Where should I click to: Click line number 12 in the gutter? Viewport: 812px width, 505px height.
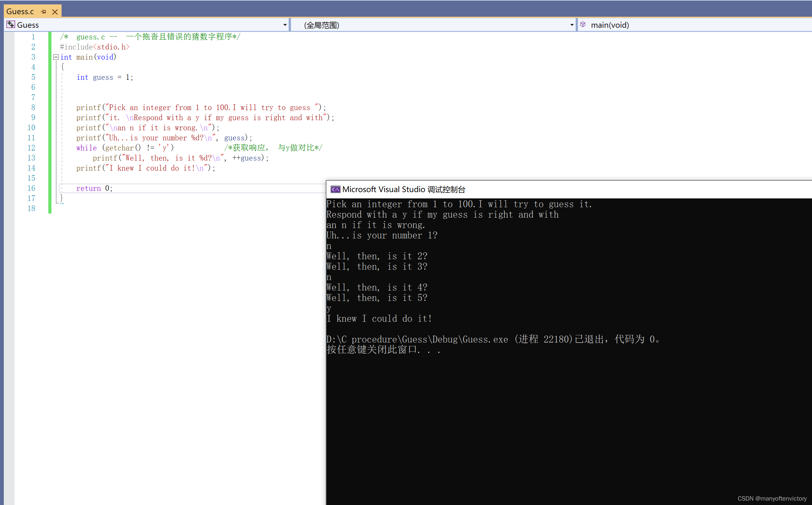pos(32,148)
